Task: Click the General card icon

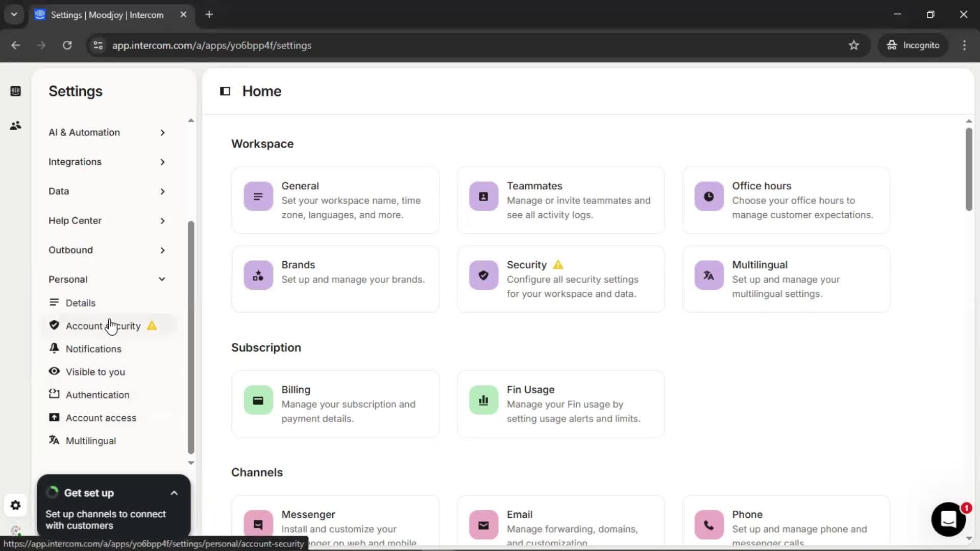Action: point(258,196)
